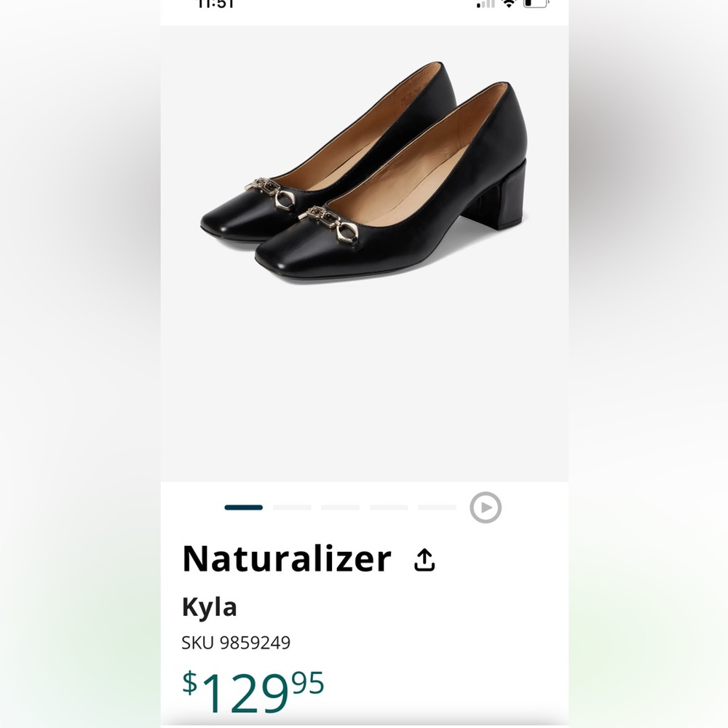Screen dimensions: 728x728
Task: Tap the play triangle inside the video button
Action: (488, 507)
